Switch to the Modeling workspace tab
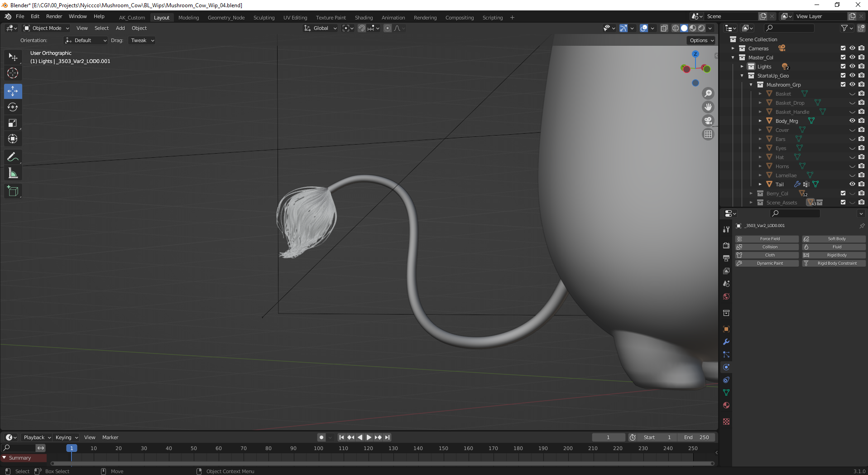Viewport: 868px width, 475px height. 188,18
